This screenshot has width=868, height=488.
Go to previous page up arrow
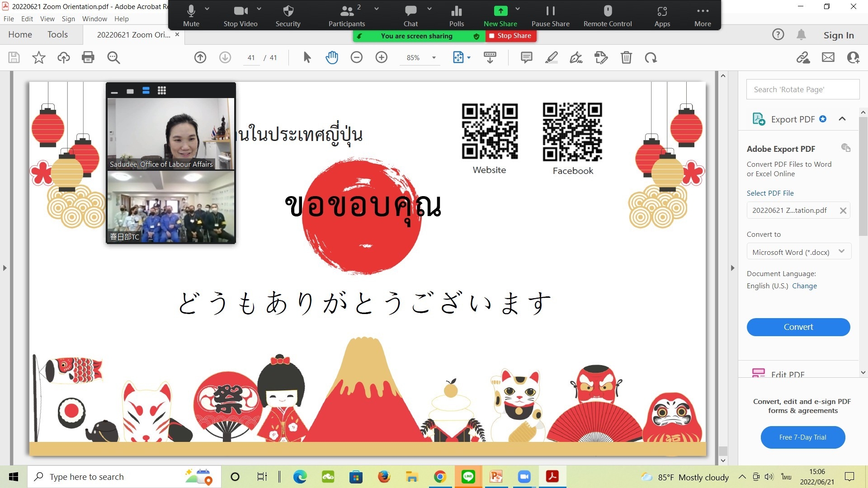(x=200, y=57)
